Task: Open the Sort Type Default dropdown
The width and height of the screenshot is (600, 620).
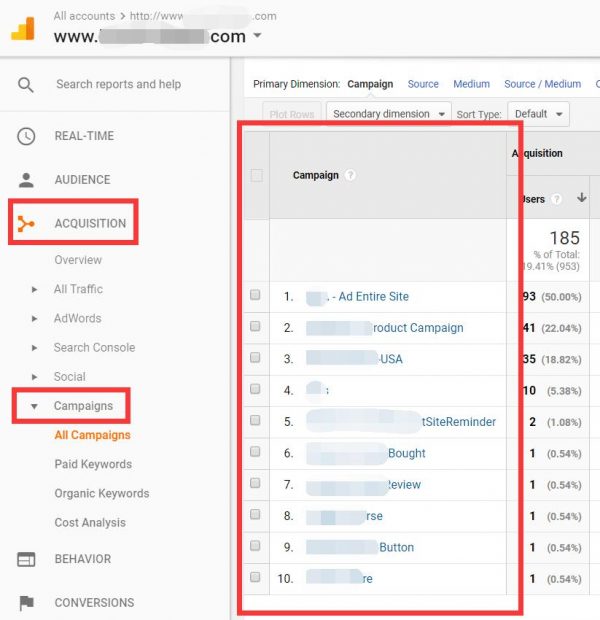Action: 538,114
